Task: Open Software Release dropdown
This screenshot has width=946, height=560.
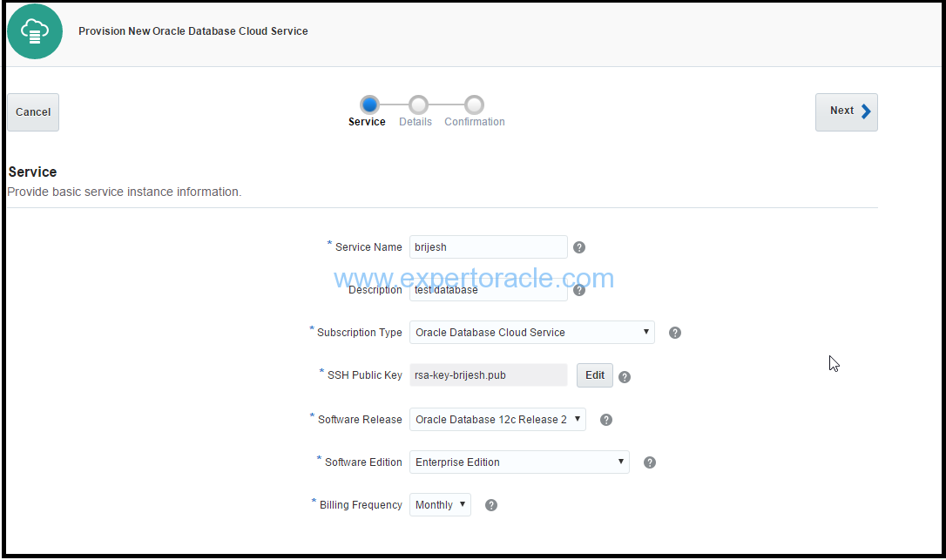Action: click(497, 420)
